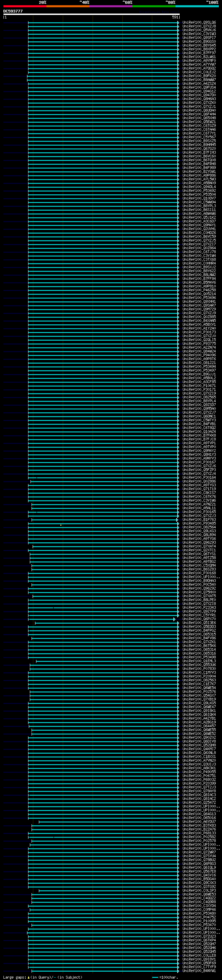Open hit UniRef100_Q5VKJ6
This screenshot has height=980, width=222.
[x=199, y=30]
